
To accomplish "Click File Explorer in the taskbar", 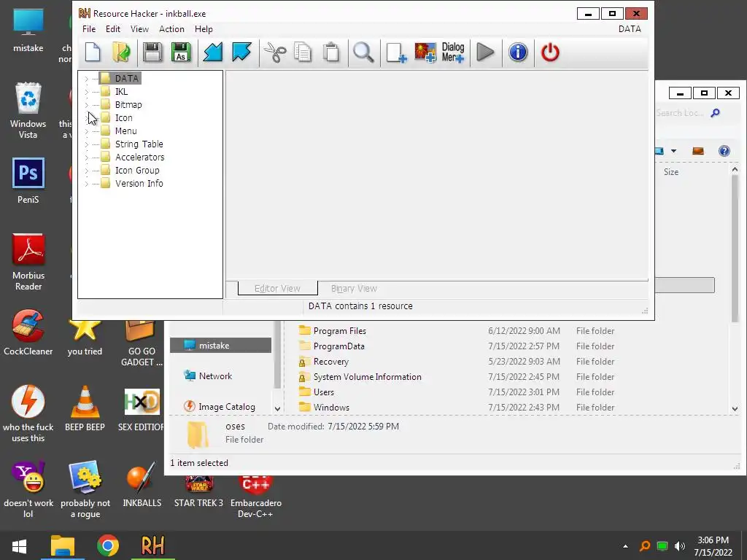I will (63, 545).
